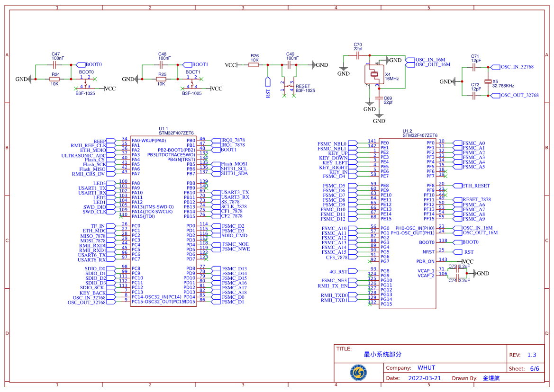Select capacitor C71 12pF symbol
Image resolution: width=554 pixels, height=392 pixels.
pos(474,67)
